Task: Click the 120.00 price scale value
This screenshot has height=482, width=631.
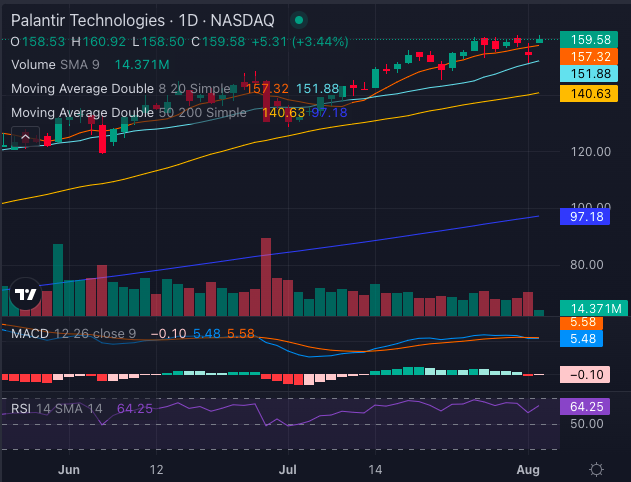Action: [x=590, y=152]
